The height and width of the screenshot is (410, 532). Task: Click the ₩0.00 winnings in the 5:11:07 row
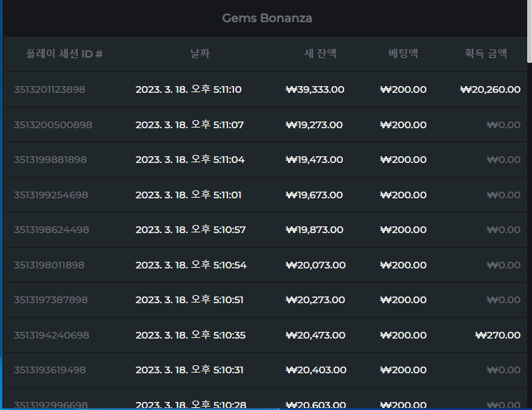click(x=503, y=125)
